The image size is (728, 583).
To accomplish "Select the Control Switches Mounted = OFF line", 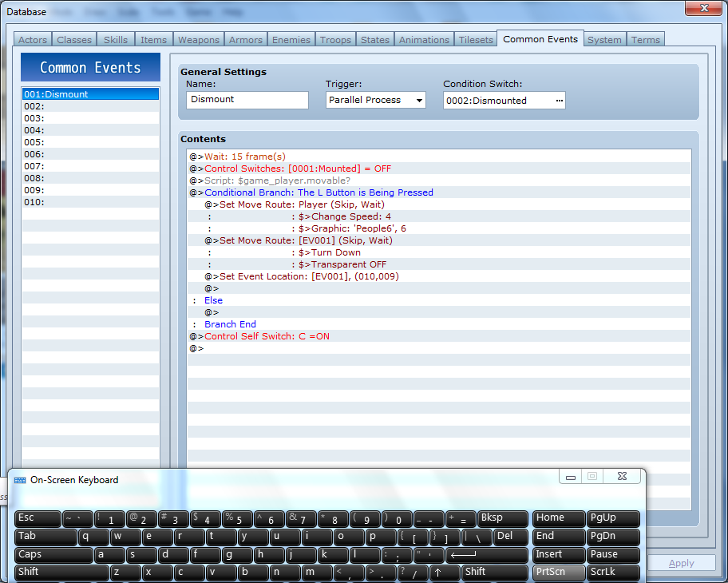I will tap(439, 169).
